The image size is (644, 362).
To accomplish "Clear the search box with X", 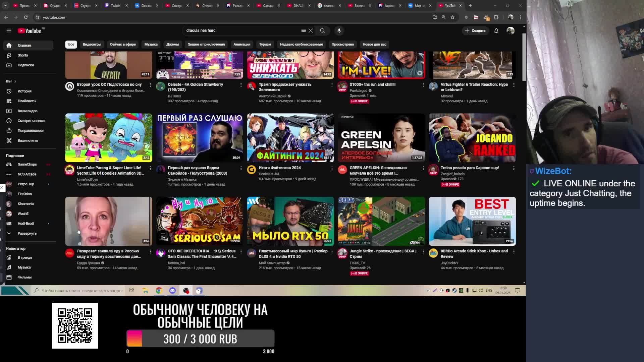I will click(311, 31).
